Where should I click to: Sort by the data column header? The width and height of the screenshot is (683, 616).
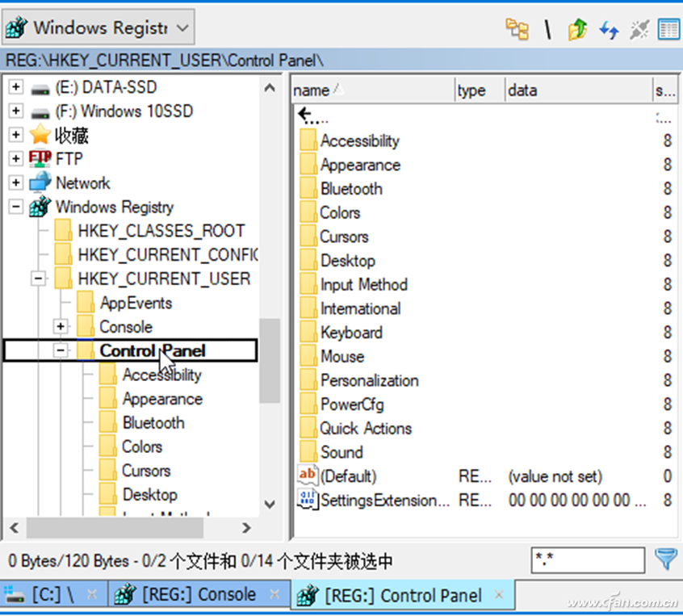coord(579,90)
